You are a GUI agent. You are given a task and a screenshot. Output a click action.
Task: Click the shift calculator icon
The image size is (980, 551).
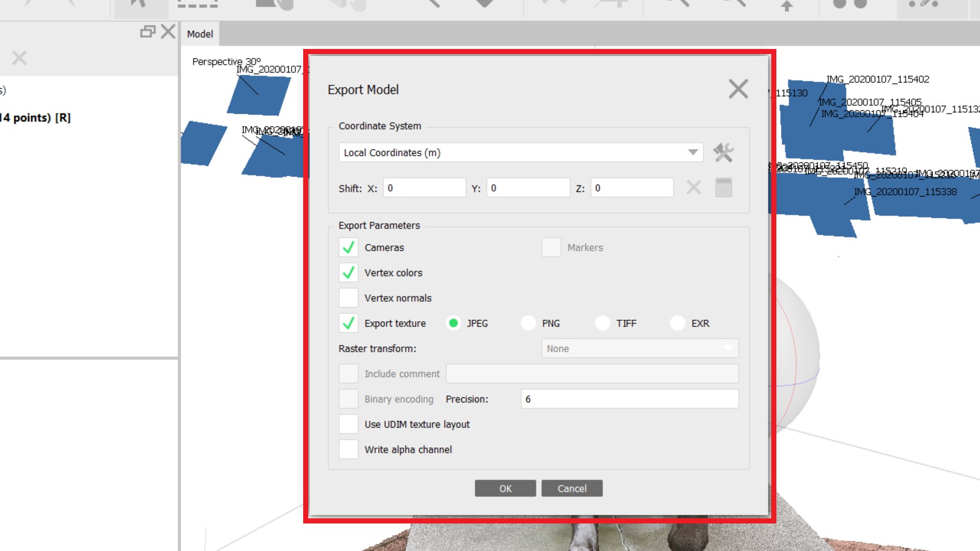click(723, 188)
